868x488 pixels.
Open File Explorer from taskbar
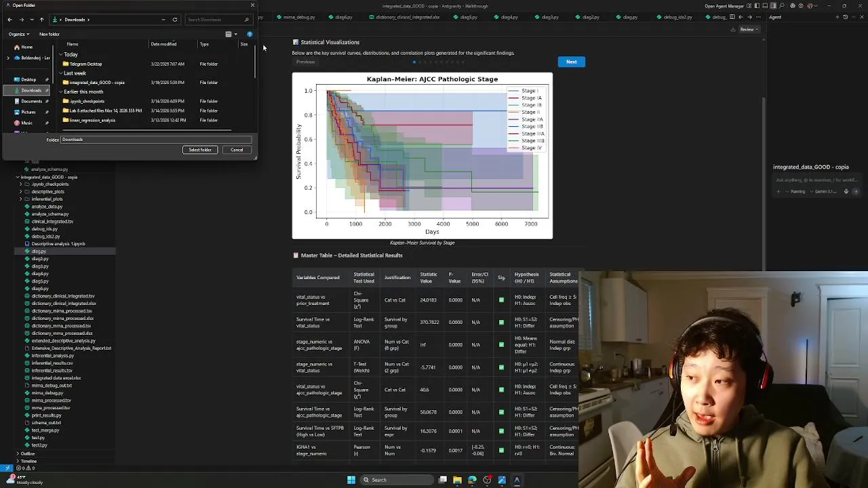pos(458,480)
